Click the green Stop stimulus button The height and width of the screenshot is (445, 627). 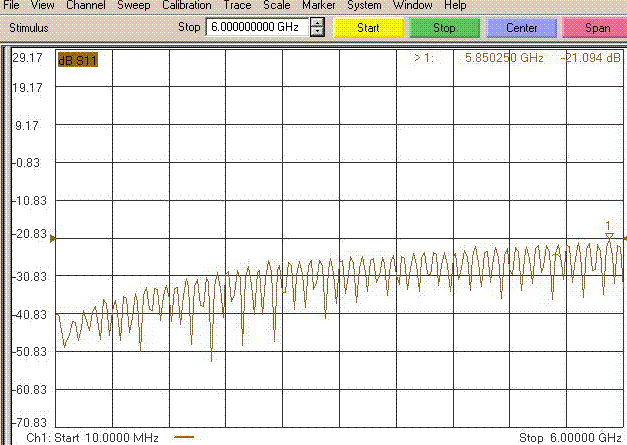click(x=444, y=28)
